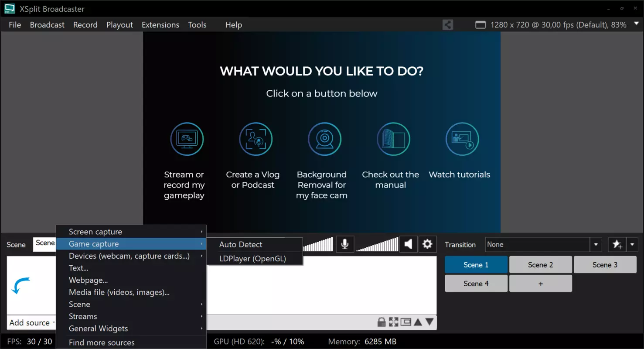Image resolution: width=644 pixels, height=349 pixels.
Task: Open the Transition dropdown showing None
Action: click(x=544, y=244)
